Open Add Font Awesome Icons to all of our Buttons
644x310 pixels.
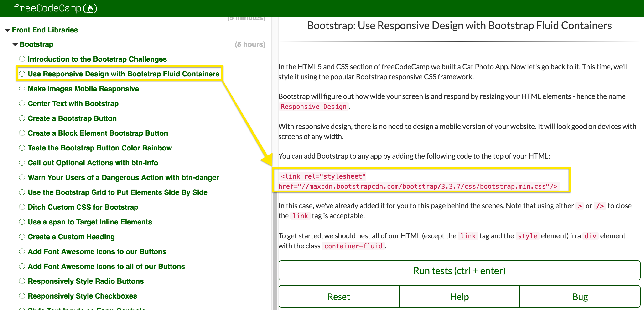[106, 266]
